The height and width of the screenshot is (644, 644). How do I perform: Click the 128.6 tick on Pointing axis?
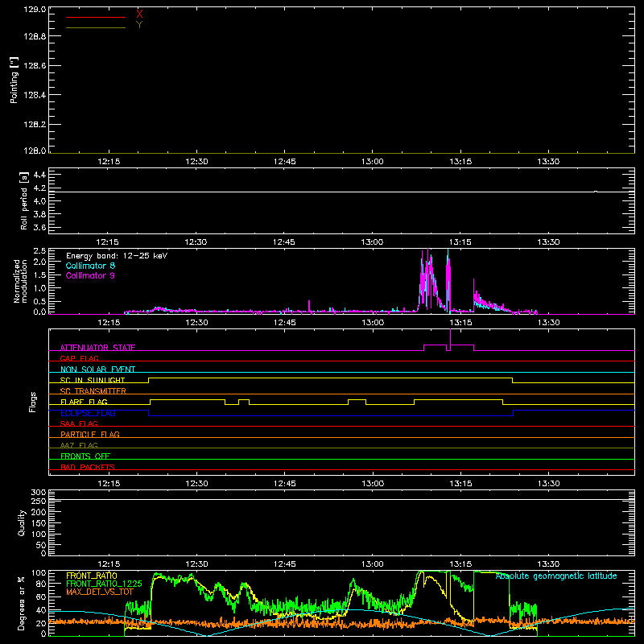point(35,66)
